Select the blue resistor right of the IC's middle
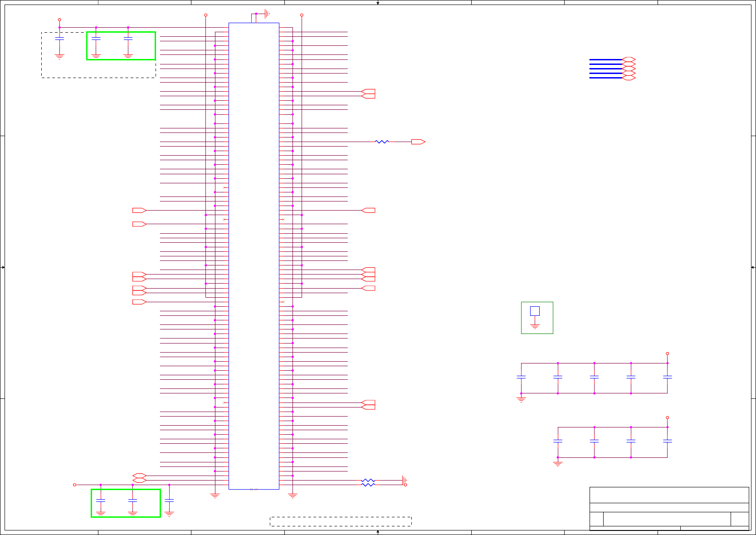 click(382, 142)
